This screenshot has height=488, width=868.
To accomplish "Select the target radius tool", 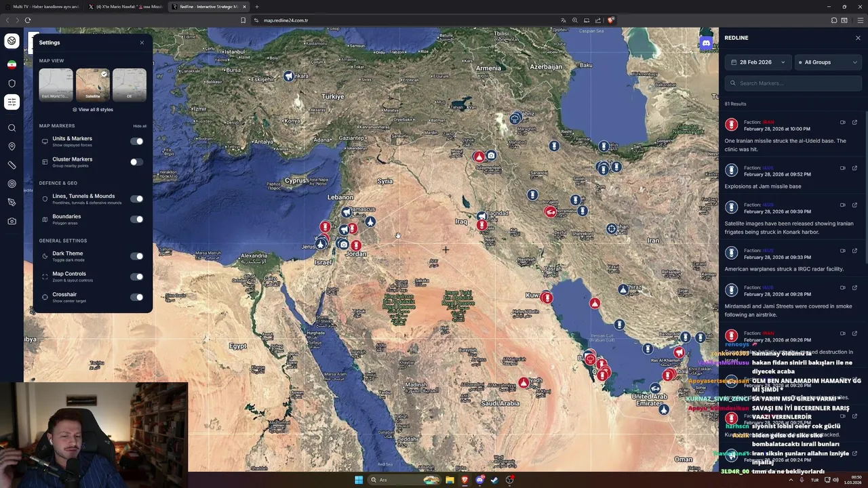I will tap(12, 184).
